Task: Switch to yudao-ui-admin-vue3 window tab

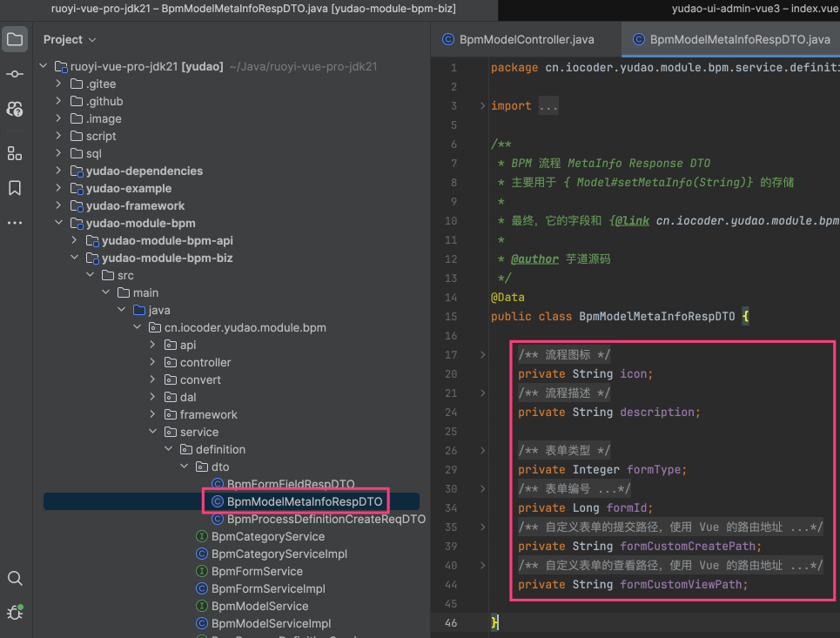Action: coord(755,9)
